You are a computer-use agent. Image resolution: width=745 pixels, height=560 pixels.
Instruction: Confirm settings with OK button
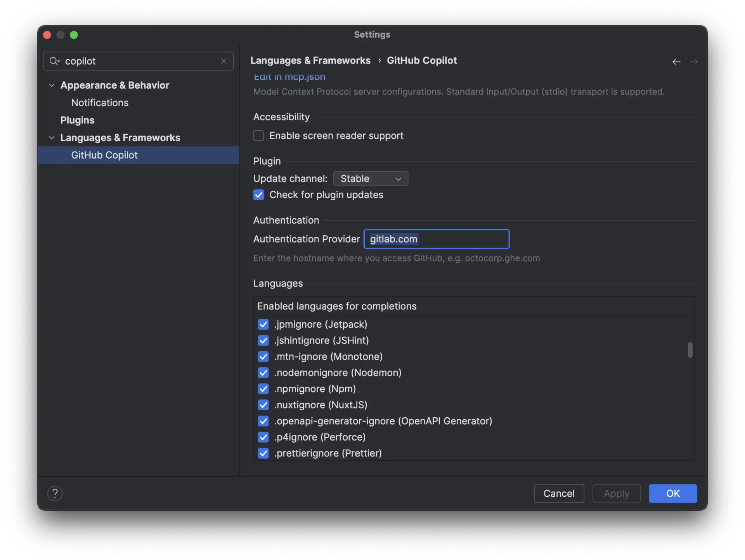click(x=673, y=493)
